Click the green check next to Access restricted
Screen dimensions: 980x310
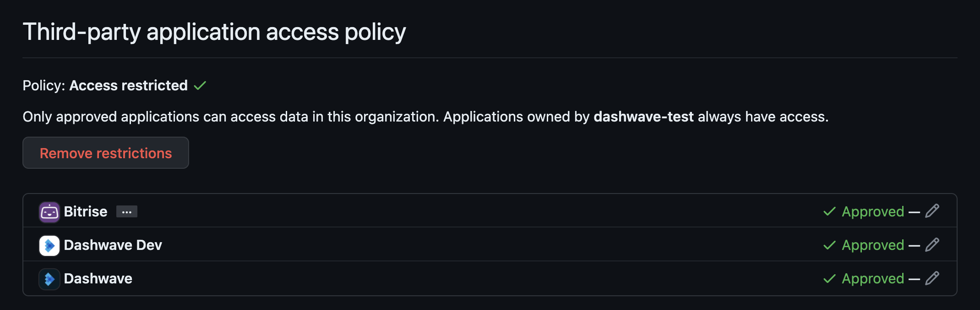click(200, 85)
